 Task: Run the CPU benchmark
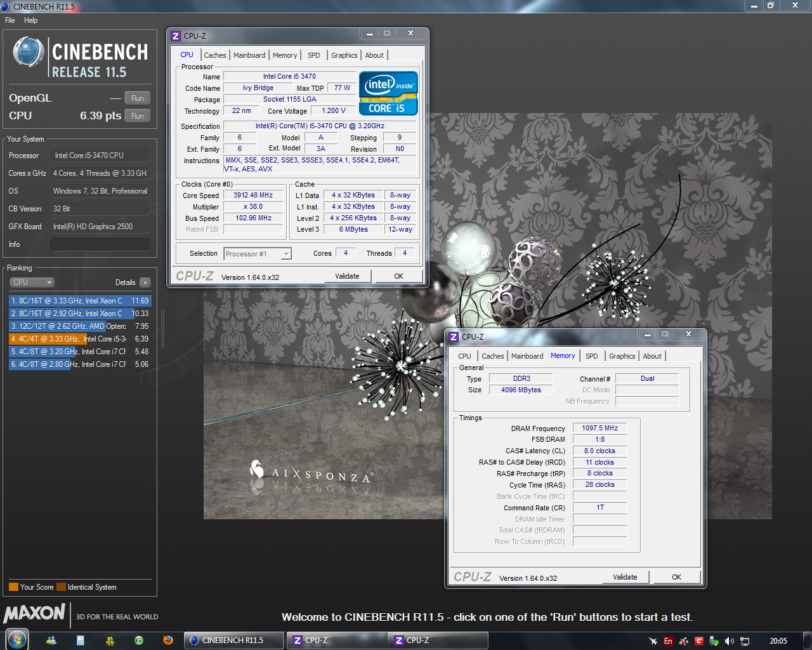[x=138, y=116]
